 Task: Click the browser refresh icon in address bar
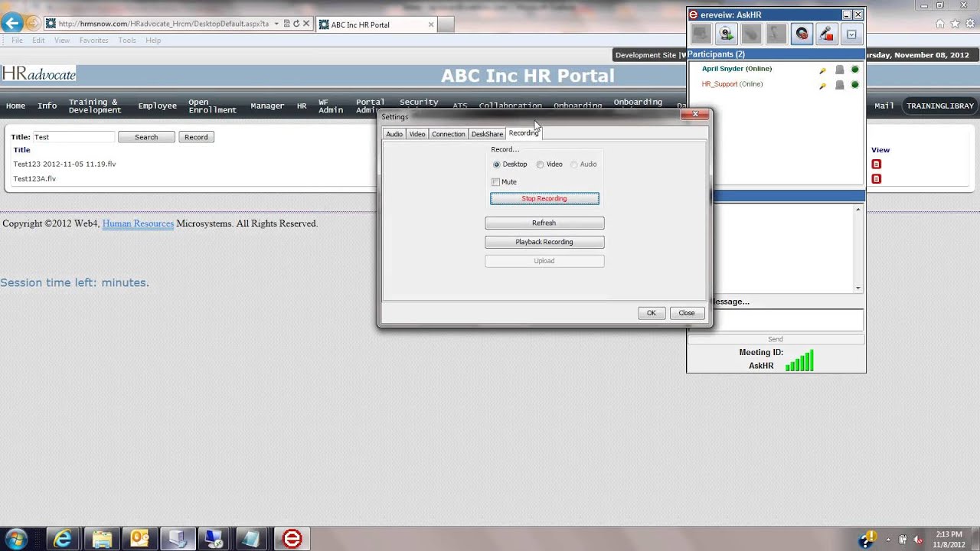click(x=296, y=24)
